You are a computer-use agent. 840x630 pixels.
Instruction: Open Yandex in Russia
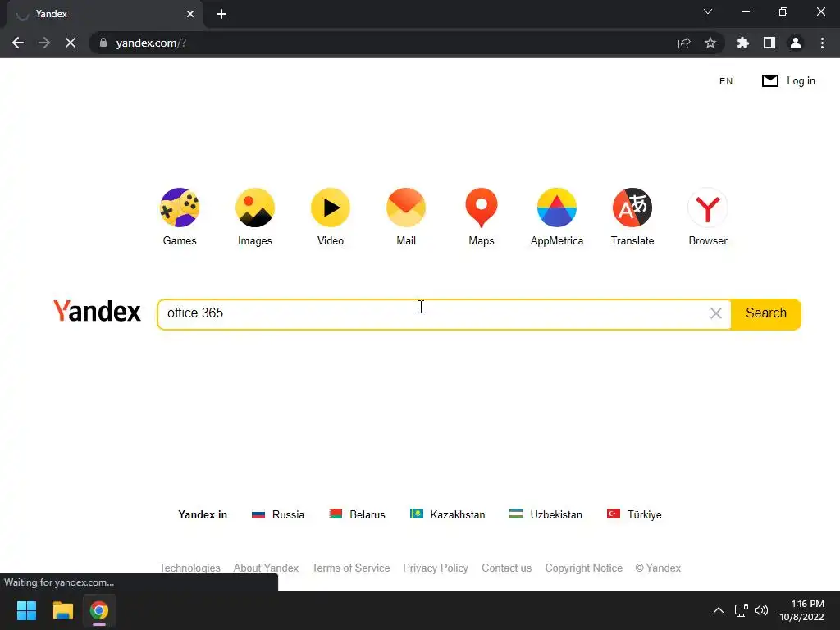click(x=278, y=514)
